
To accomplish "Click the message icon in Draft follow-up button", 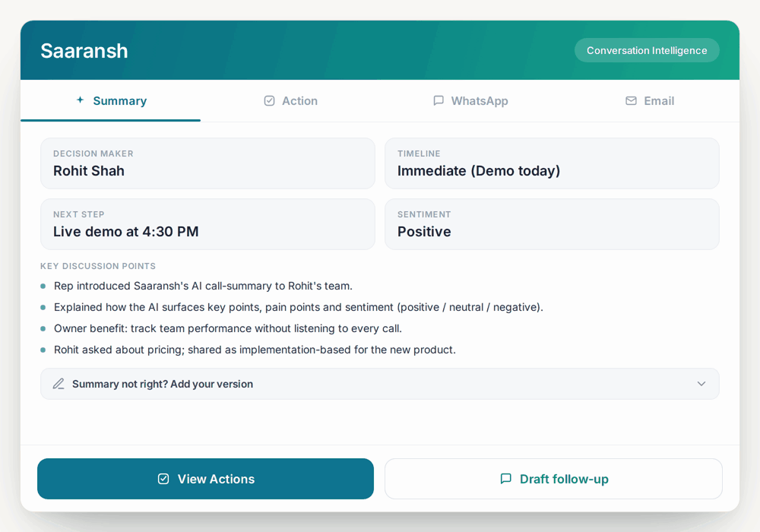I will coord(505,479).
